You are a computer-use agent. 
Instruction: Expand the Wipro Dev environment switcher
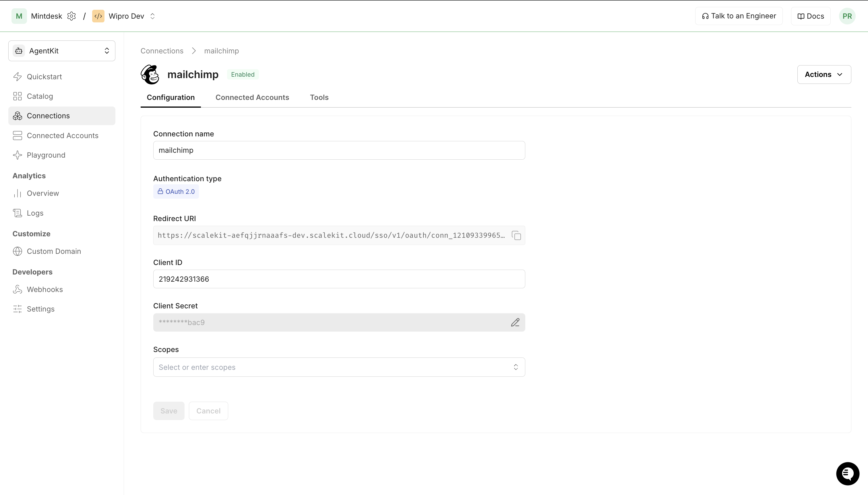(153, 16)
